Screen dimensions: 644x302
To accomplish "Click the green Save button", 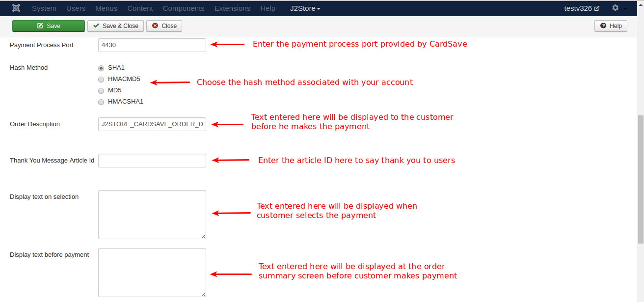I will coord(49,26).
